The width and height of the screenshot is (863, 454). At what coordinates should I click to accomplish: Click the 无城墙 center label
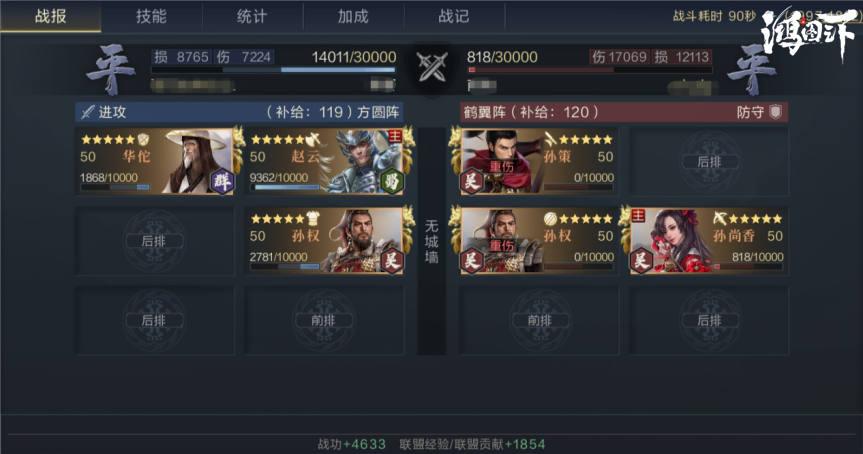[432, 241]
